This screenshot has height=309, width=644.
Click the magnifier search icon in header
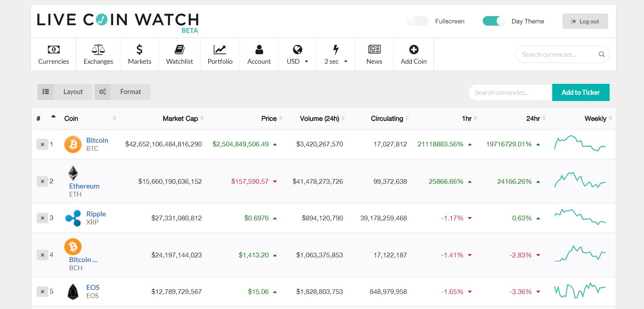[602, 55]
